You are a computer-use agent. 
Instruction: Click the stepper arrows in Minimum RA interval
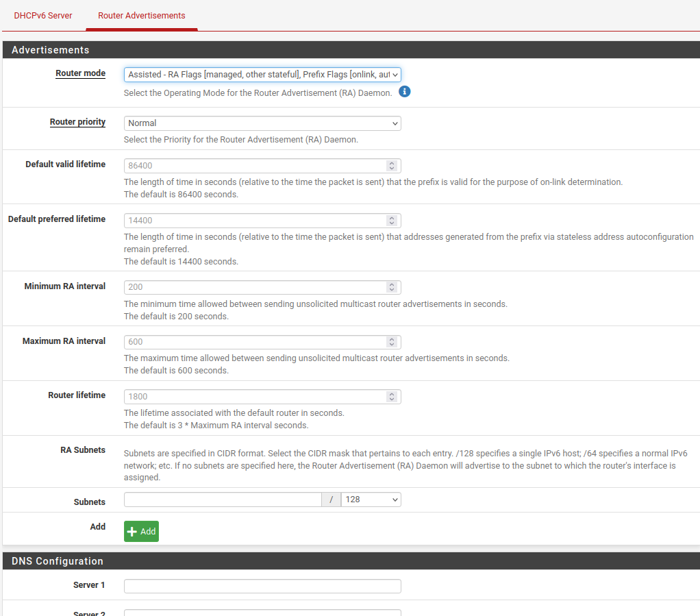[392, 287]
